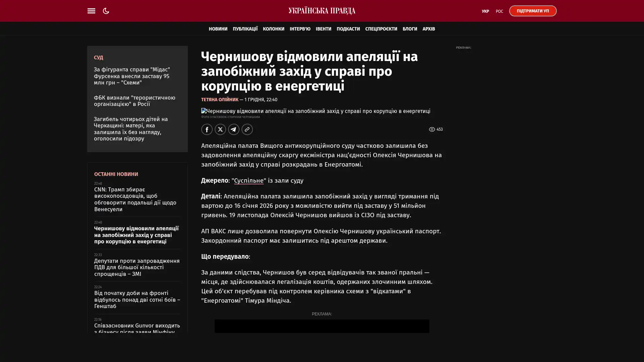Go to the Архів section
The height and width of the screenshot is (362, 644).
click(x=428, y=29)
